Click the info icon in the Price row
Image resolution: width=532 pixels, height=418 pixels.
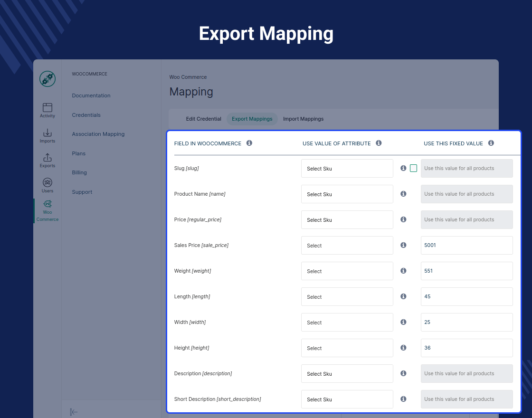click(x=403, y=219)
